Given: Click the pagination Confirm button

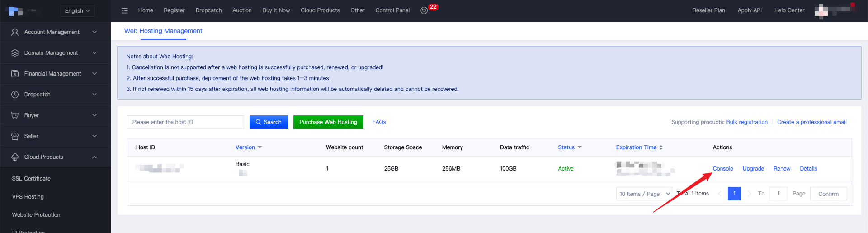Looking at the screenshot, I should coord(828,194).
